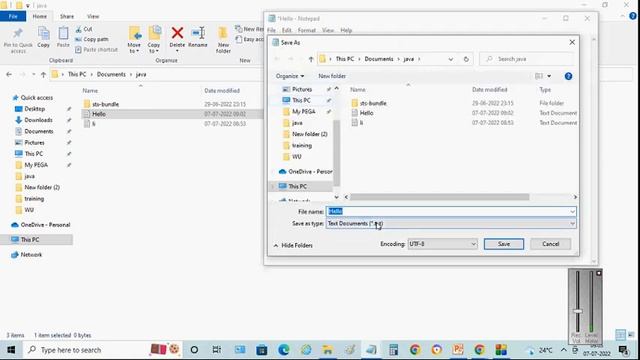This screenshot has width=640, height=360.
Task: Click Save As horizontal scrollbar
Action: click(x=439, y=197)
